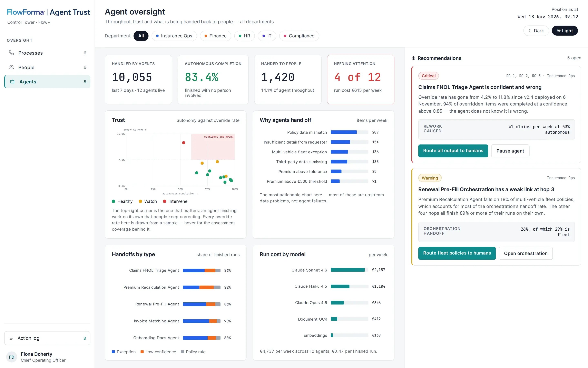Open the Action log
588x368 pixels.
pyautogui.click(x=47, y=338)
